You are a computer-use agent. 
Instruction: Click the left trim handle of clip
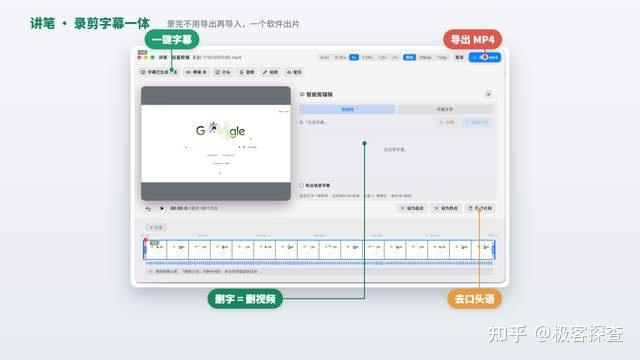pos(144,249)
